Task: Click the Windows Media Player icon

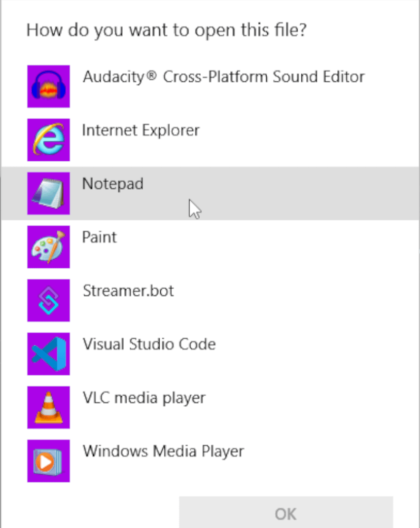Action: coord(48,461)
